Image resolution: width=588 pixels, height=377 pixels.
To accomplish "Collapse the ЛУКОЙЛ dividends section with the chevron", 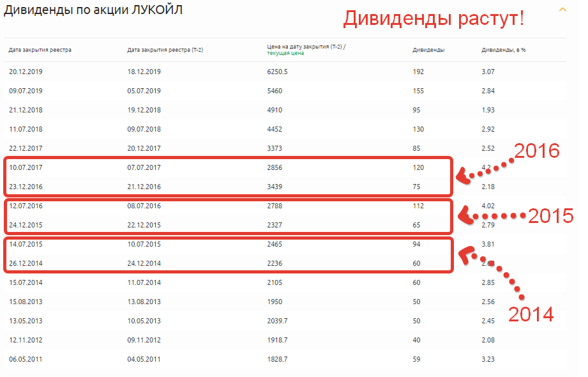I will (x=562, y=10).
